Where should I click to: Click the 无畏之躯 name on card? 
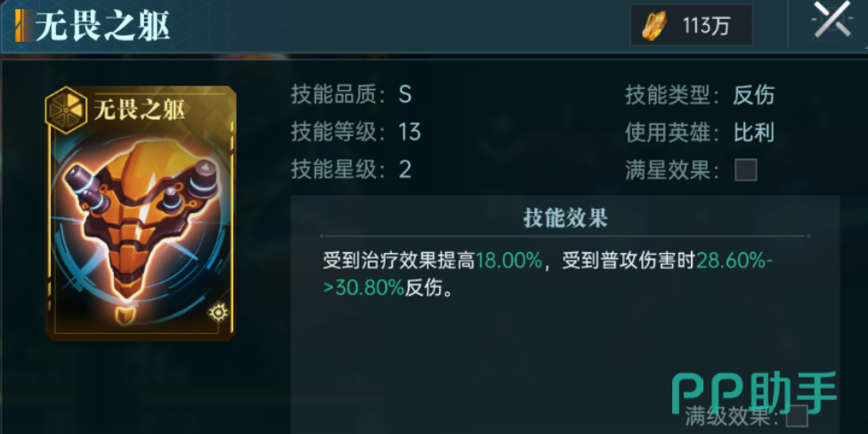click(139, 111)
